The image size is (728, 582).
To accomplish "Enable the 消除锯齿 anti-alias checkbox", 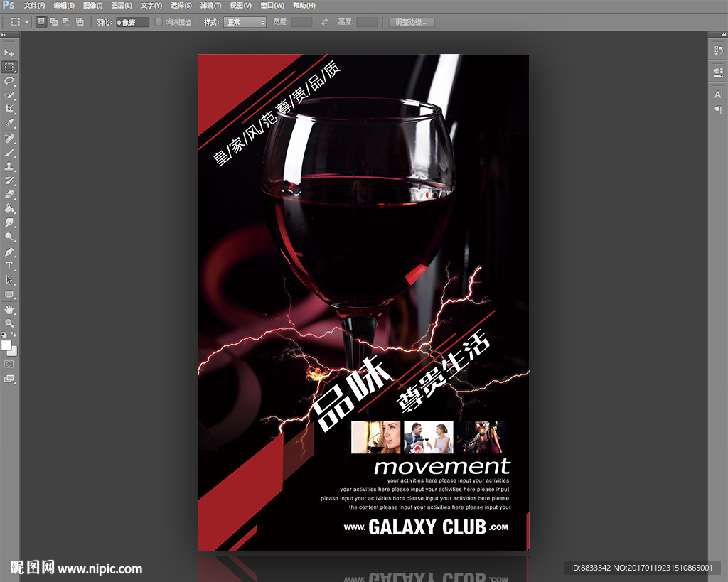I will tap(159, 22).
